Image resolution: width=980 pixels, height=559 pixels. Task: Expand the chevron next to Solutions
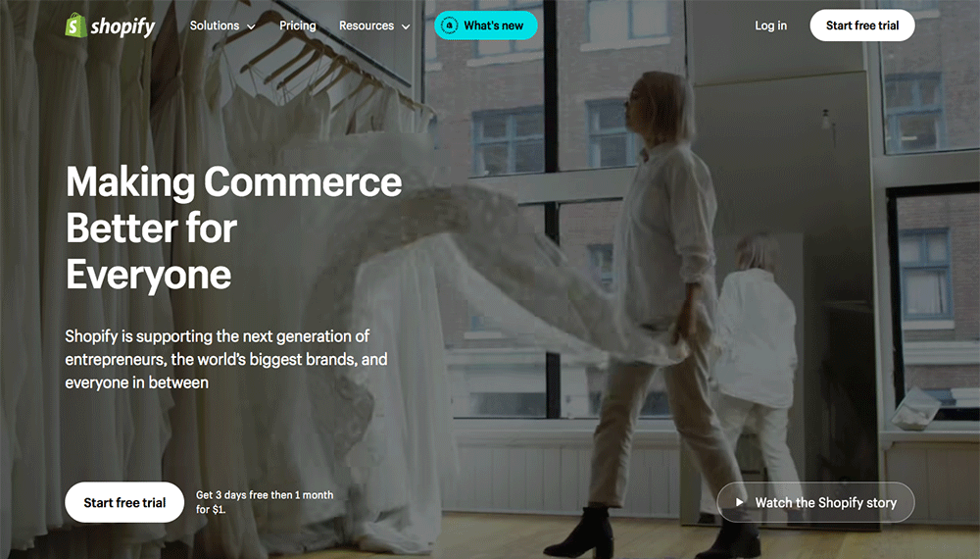251,26
